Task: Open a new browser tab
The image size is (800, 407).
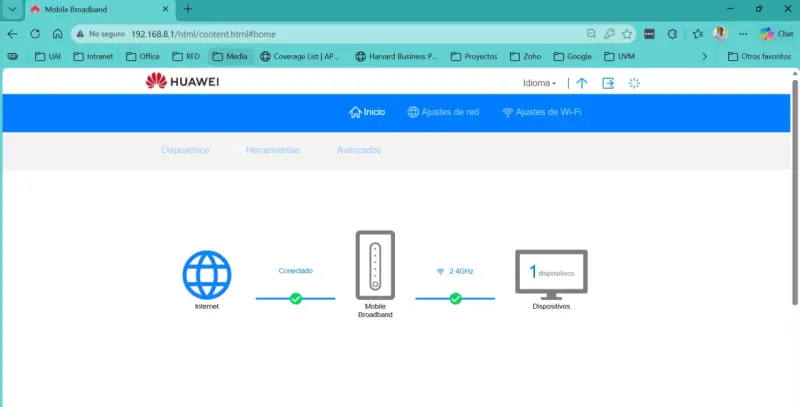Action: (x=188, y=9)
